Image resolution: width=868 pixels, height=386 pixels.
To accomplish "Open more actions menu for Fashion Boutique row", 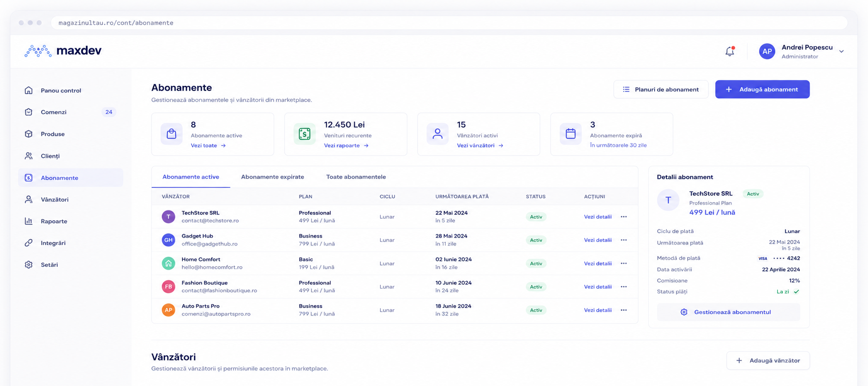I will 624,287.
